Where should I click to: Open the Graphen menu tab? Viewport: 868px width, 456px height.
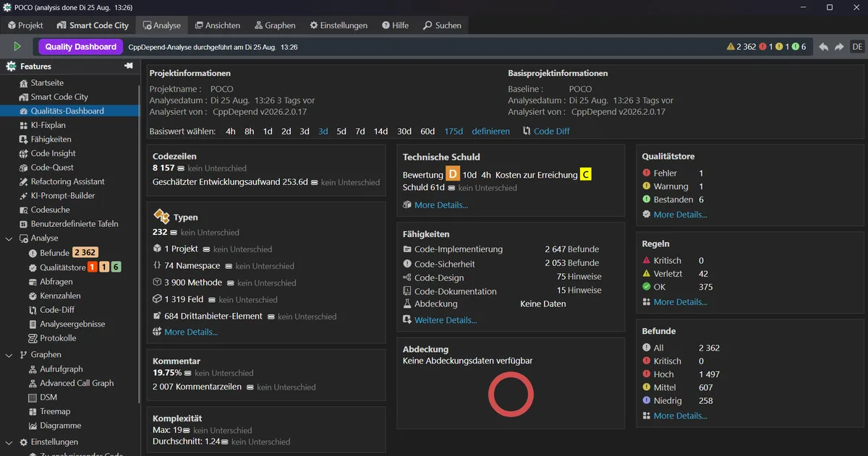pos(273,25)
